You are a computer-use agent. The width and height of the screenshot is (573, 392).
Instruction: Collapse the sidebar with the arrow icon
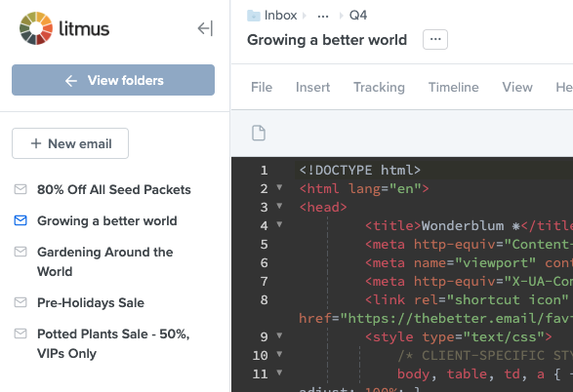tap(205, 28)
